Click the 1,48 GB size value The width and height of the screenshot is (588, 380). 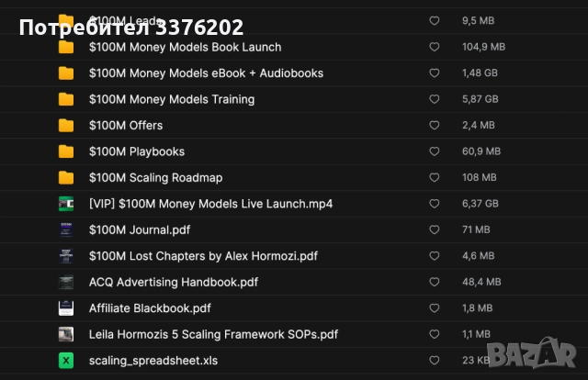coord(480,73)
